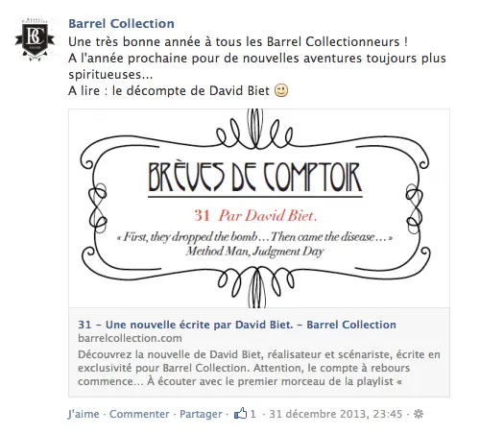Click the barrelcollection.com domain text
504x435 pixels.
pos(130,338)
